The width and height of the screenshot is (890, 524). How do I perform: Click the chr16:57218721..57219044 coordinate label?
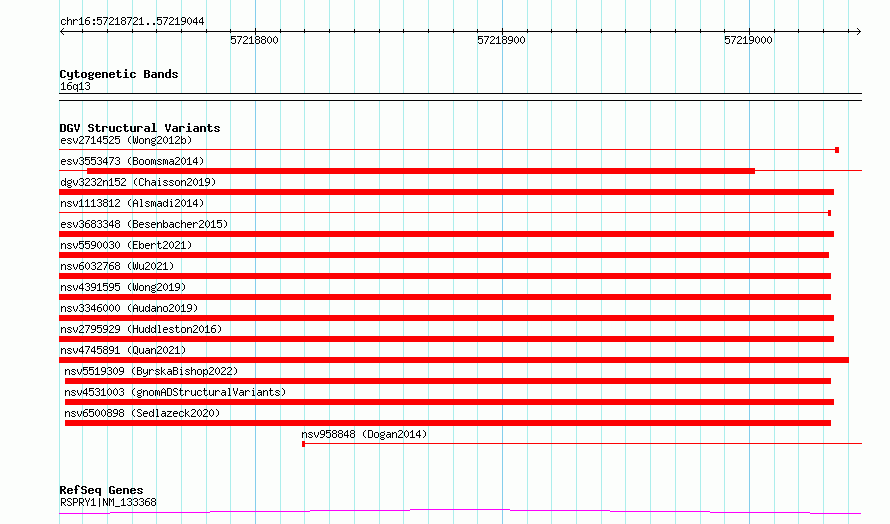tap(132, 21)
